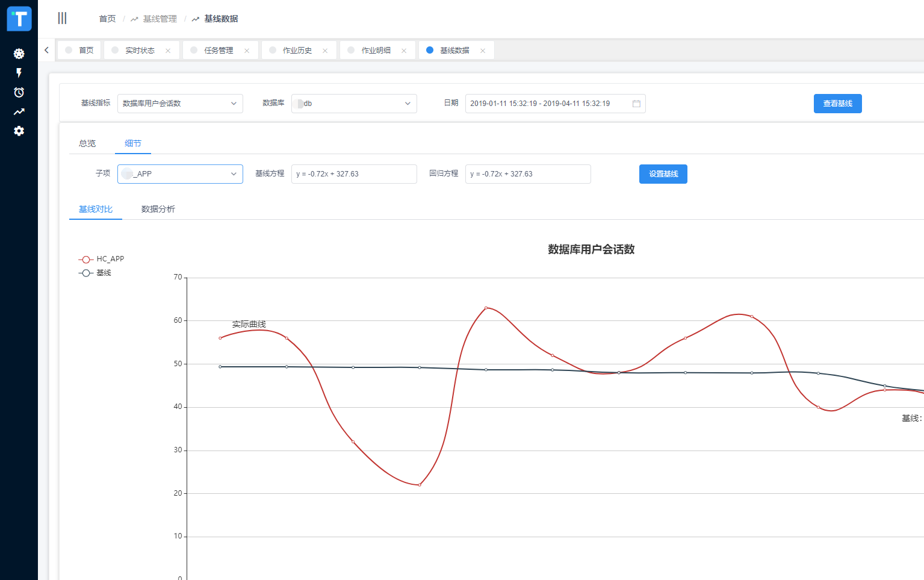Go to 基线管理 breadcrumb link
Image resolution: width=924 pixels, height=580 pixels.
pos(160,19)
